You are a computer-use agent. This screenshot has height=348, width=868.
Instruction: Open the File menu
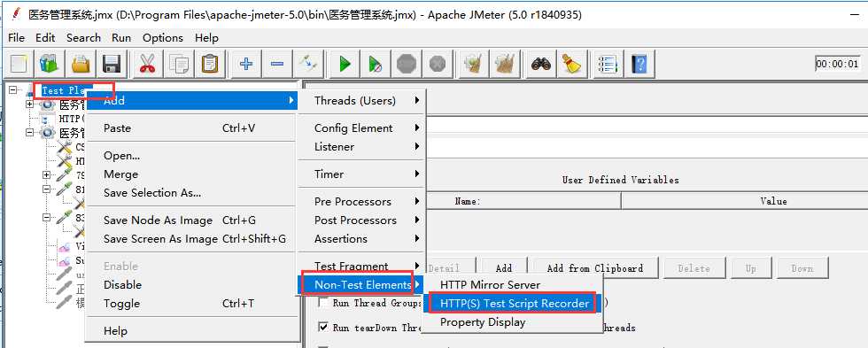coord(17,37)
